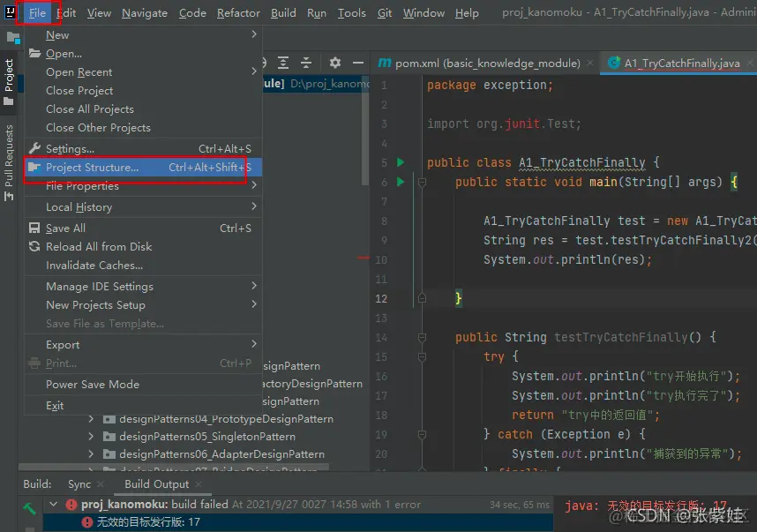Collapse the proj_kanomoku build failed node
Viewport: 757px width, 532px height.
point(54,505)
